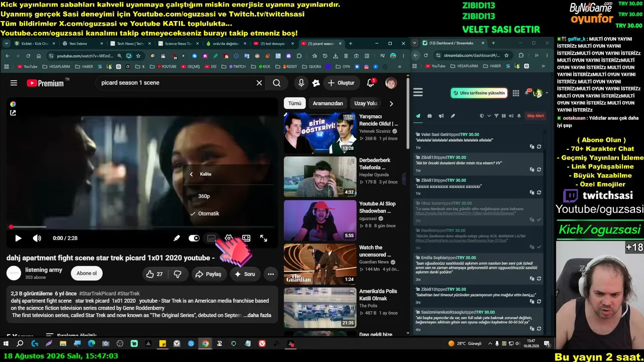Subscribe with the Abone ol button
The image size is (644, 362).
tap(87, 274)
